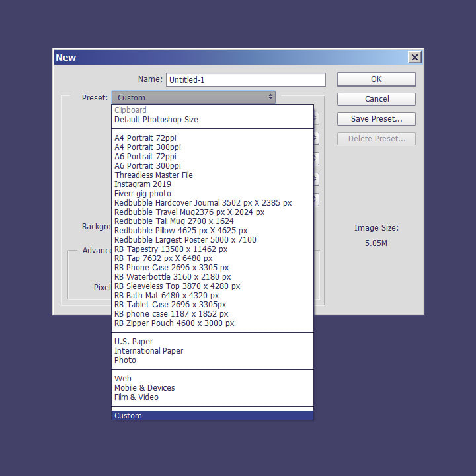Select A6 Portrait 300ppi preset
The image size is (476, 476).
tap(212, 166)
